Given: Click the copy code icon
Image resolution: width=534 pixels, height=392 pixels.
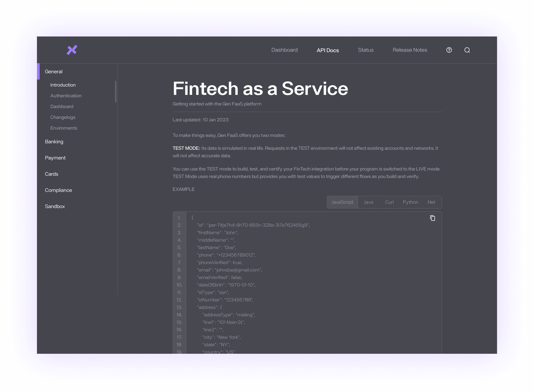Looking at the screenshot, I should pos(432,218).
